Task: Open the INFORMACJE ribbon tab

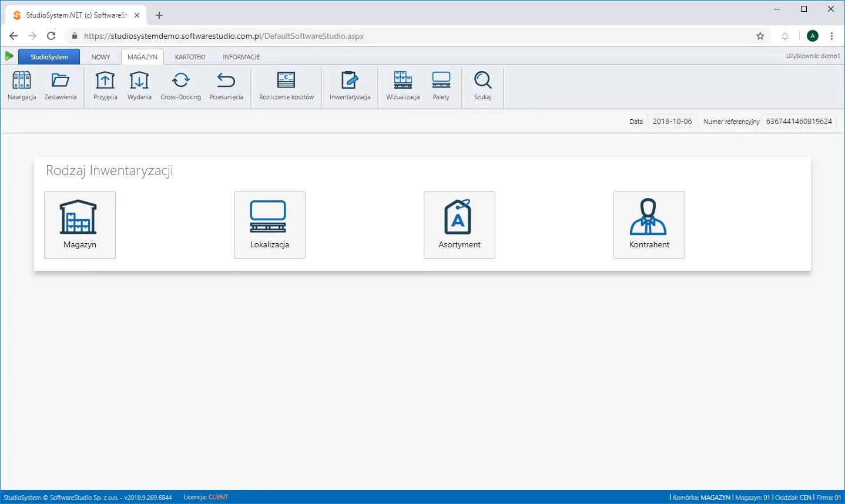Action: [241, 57]
